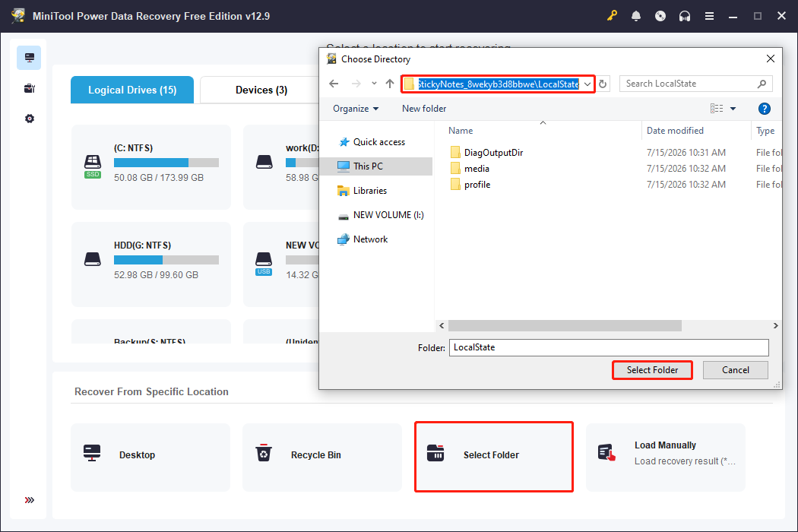Switch to Logical Drives (15) tab
Viewport: 798px width, 532px height.
coord(132,90)
